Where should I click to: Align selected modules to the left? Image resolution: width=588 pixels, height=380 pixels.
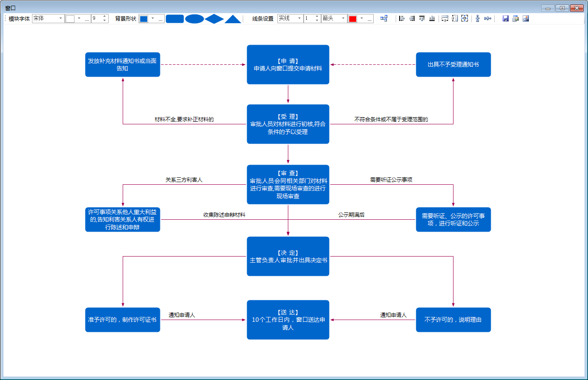(x=402, y=18)
